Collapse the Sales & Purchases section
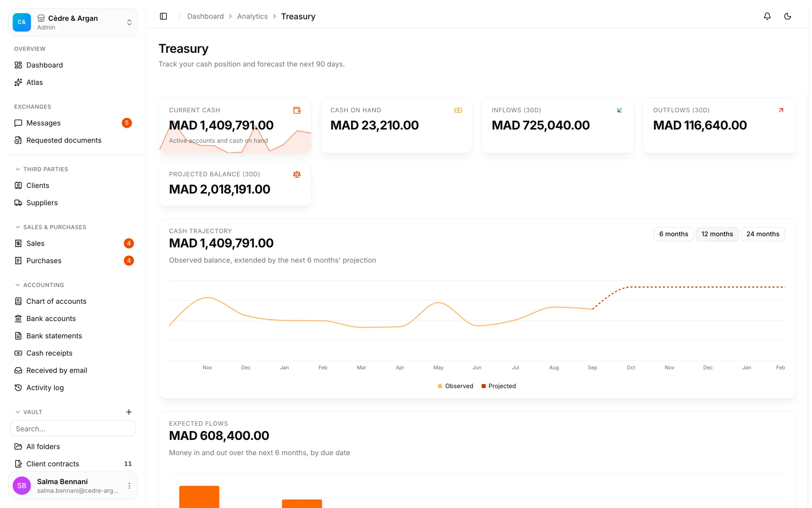Viewport: 812px width, 508px height. point(50,227)
